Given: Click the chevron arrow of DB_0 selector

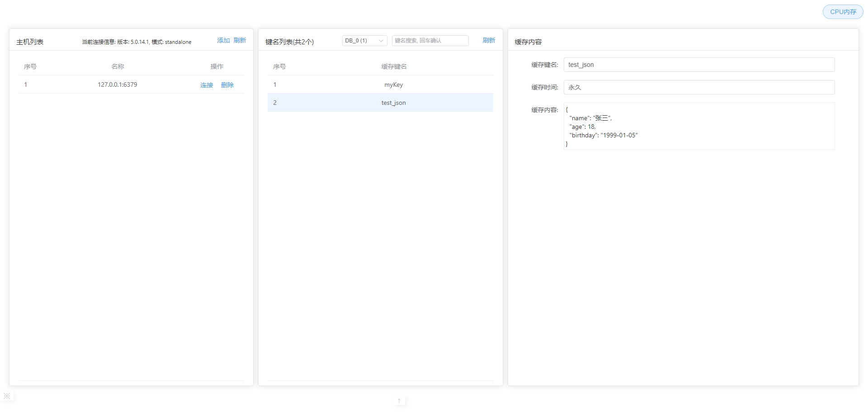Looking at the screenshot, I should click(x=381, y=41).
